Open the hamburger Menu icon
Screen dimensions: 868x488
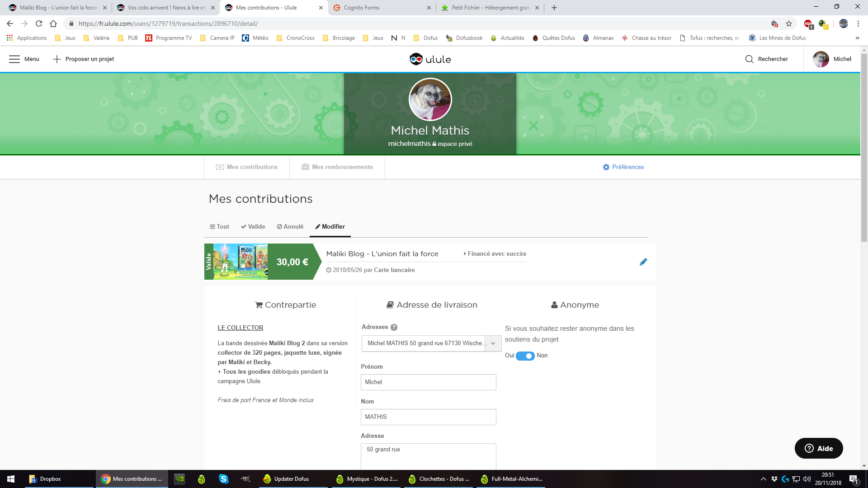coord(14,59)
